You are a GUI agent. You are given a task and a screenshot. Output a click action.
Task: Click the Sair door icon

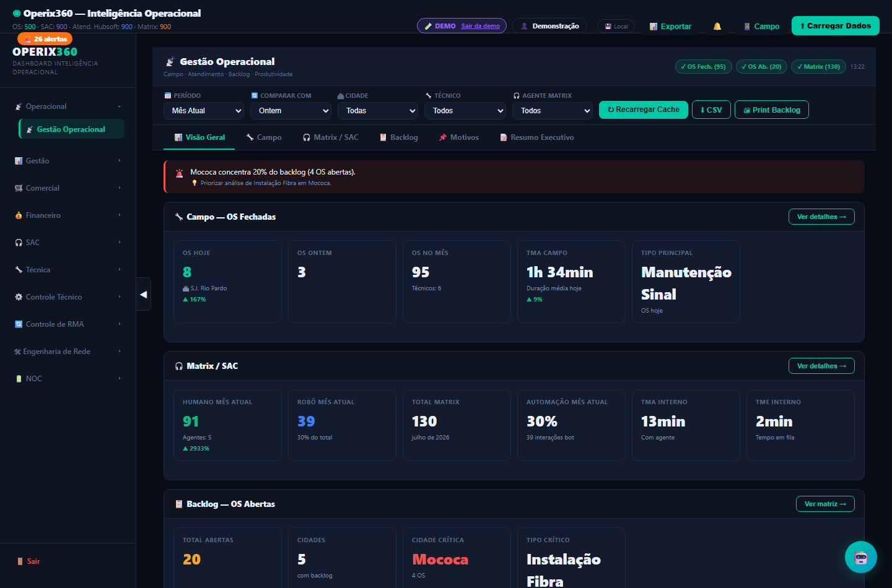pyautogui.click(x=20, y=561)
